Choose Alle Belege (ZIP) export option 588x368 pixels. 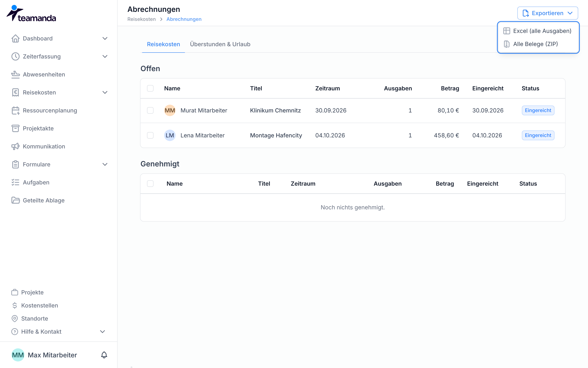click(x=538, y=44)
